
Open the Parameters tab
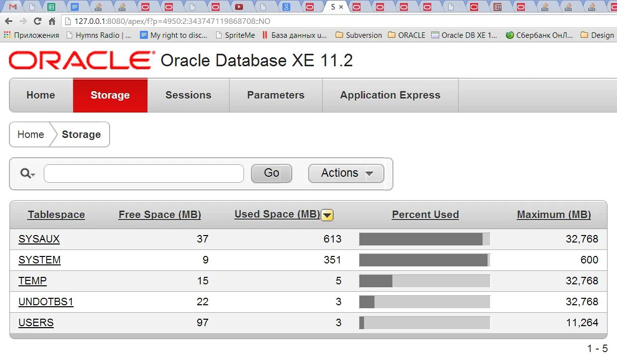[x=276, y=95]
